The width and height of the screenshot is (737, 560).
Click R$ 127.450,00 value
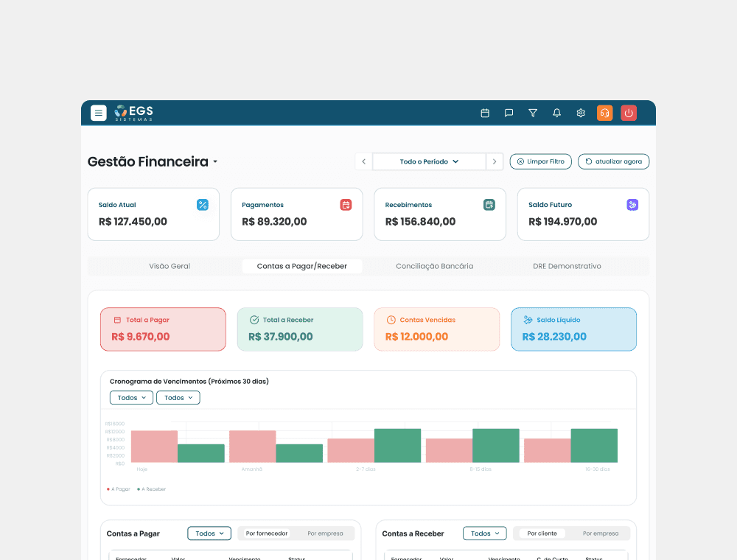tap(133, 222)
